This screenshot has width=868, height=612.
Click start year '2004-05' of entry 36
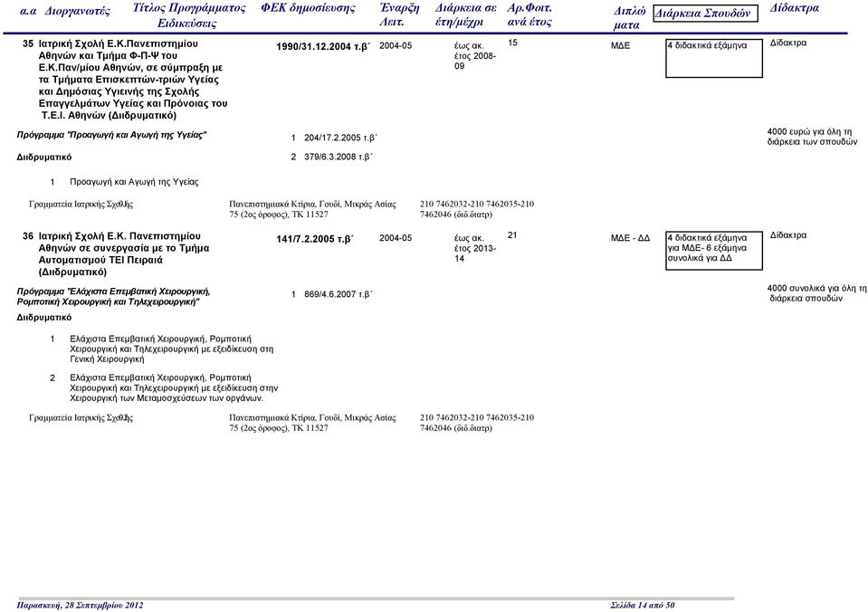[x=396, y=239]
